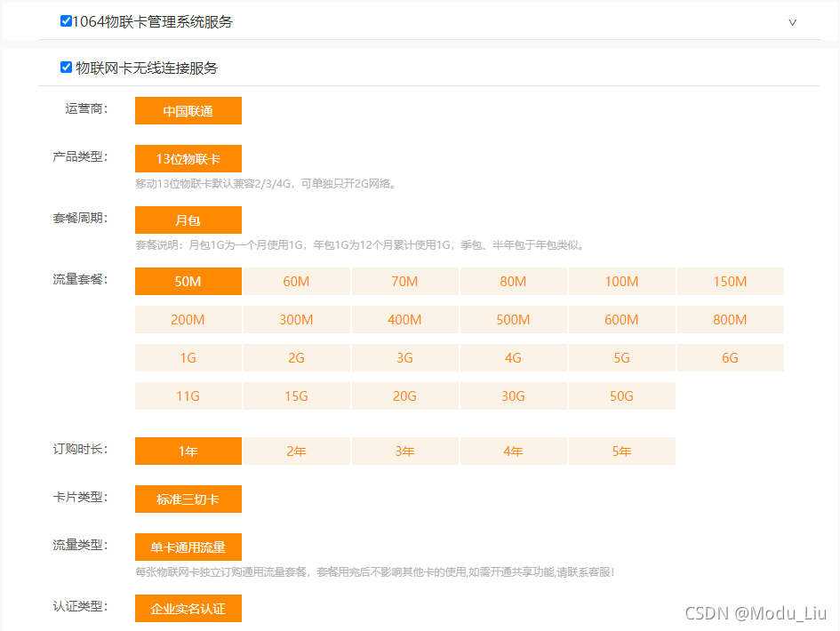Select the 5G data plan

(621, 358)
